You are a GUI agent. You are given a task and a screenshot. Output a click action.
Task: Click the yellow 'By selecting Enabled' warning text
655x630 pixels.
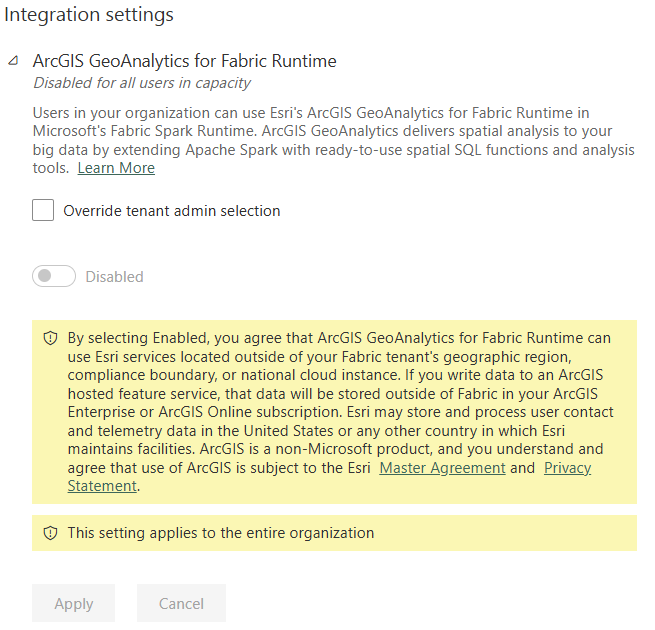[x=340, y=412]
